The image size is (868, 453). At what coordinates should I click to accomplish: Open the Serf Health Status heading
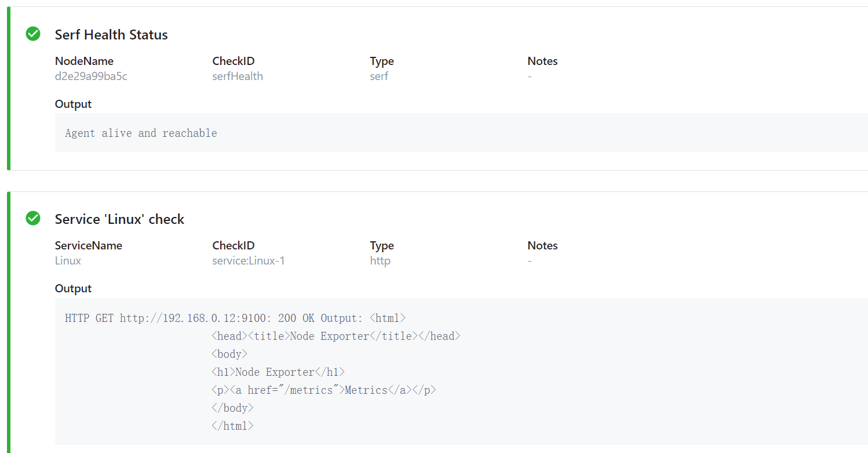(111, 35)
